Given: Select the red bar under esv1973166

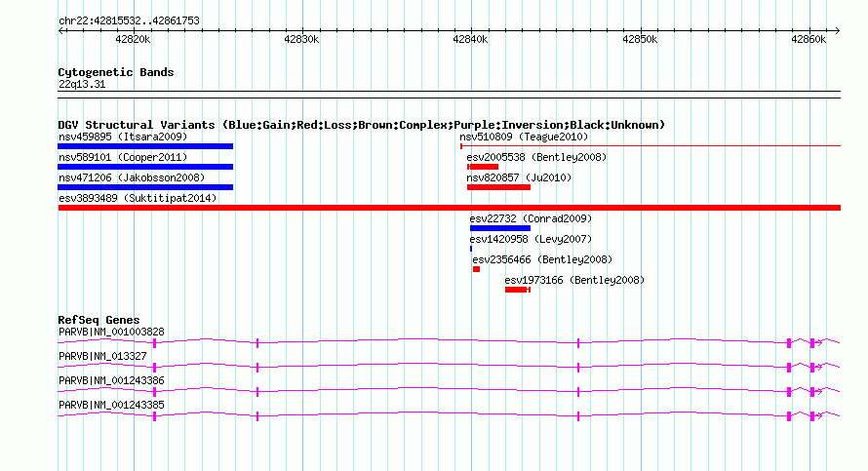Looking at the screenshot, I should click(x=518, y=290).
